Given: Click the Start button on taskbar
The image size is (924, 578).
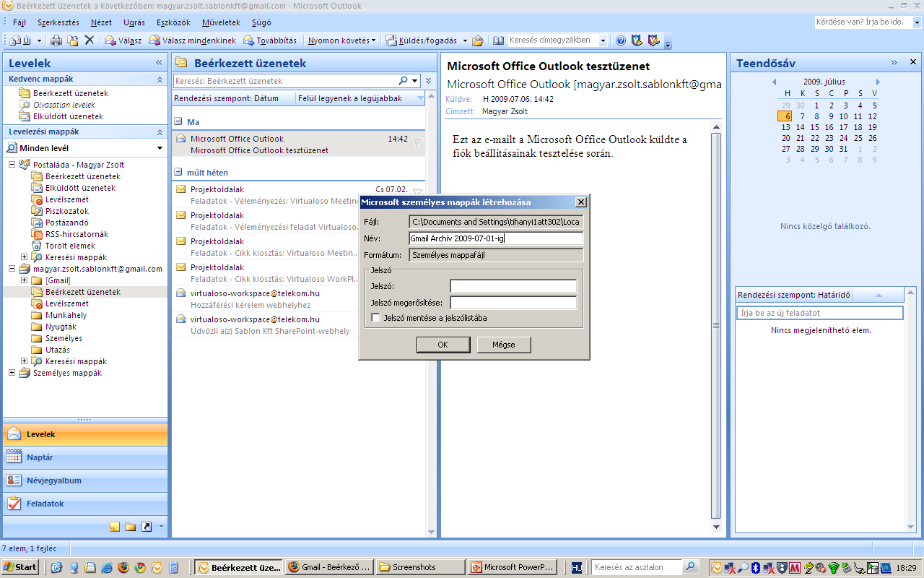Looking at the screenshot, I should pyautogui.click(x=20, y=567).
